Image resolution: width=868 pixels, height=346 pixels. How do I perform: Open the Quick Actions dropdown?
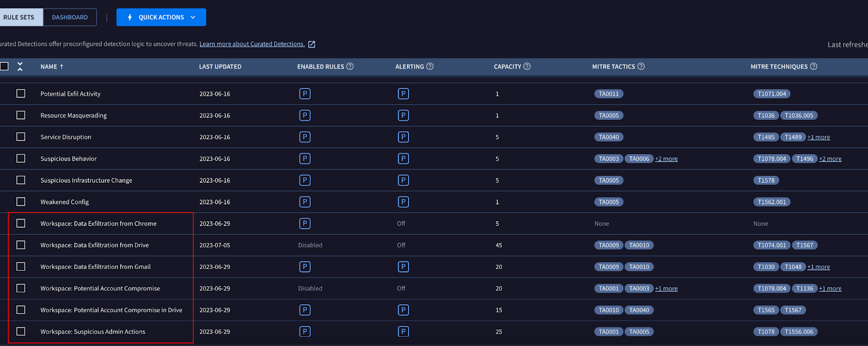(161, 17)
